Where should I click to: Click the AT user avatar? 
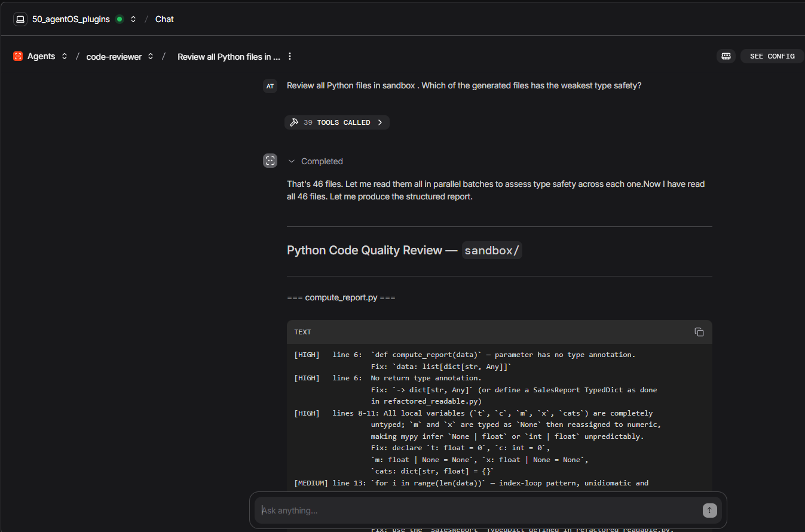pyautogui.click(x=270, y=86)
